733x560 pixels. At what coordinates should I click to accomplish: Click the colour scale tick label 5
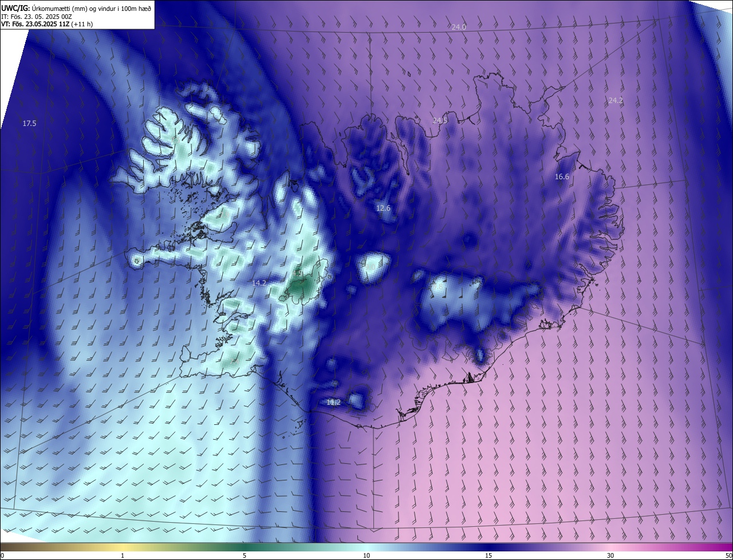(x=245, y=555)
